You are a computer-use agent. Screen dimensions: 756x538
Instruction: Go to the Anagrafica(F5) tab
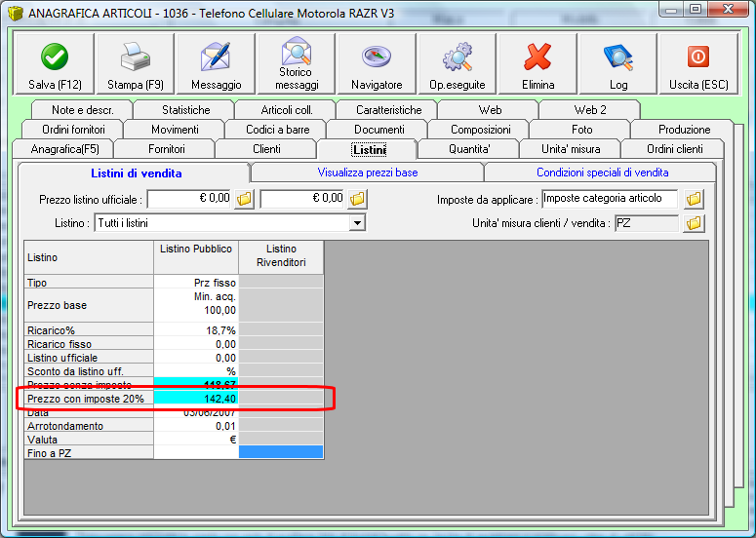pos(64,149)
